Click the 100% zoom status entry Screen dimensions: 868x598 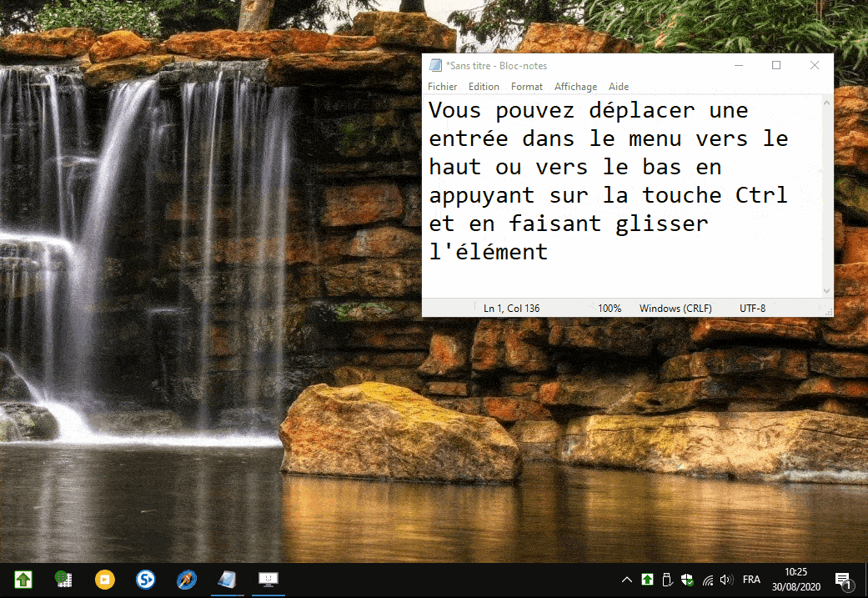pyautogui.click(x=610, y=309)
